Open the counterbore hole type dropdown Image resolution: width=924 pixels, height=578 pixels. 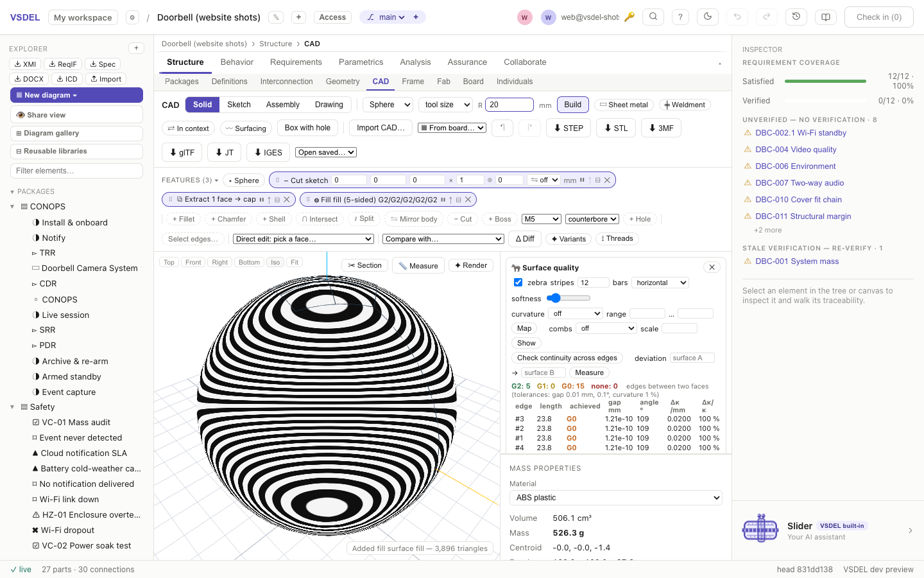[592, 219]
